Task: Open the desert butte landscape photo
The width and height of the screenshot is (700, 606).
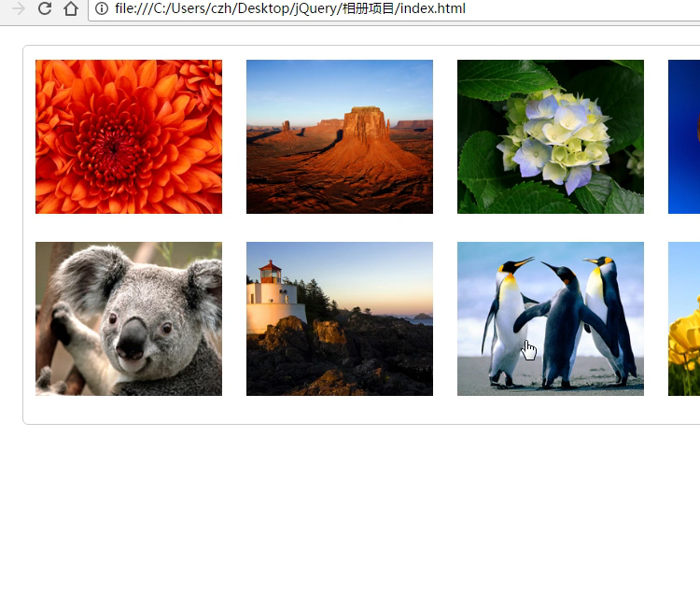Action: click(340, 136)
